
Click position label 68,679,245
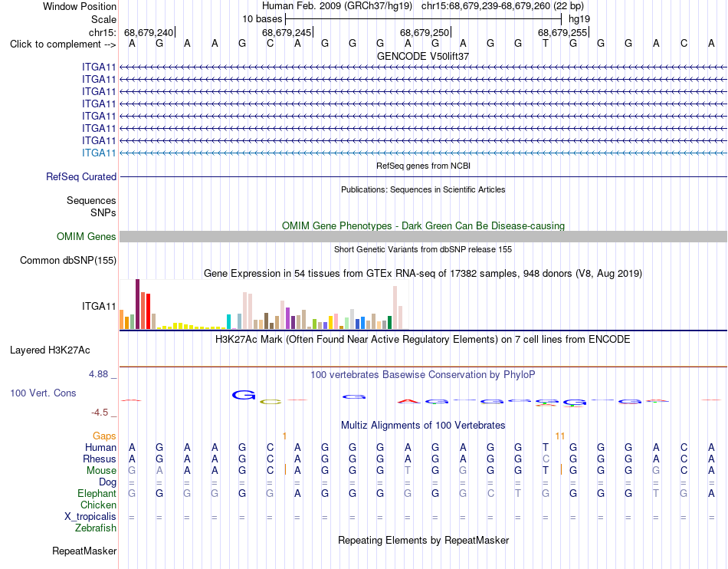tap(287, 32)
